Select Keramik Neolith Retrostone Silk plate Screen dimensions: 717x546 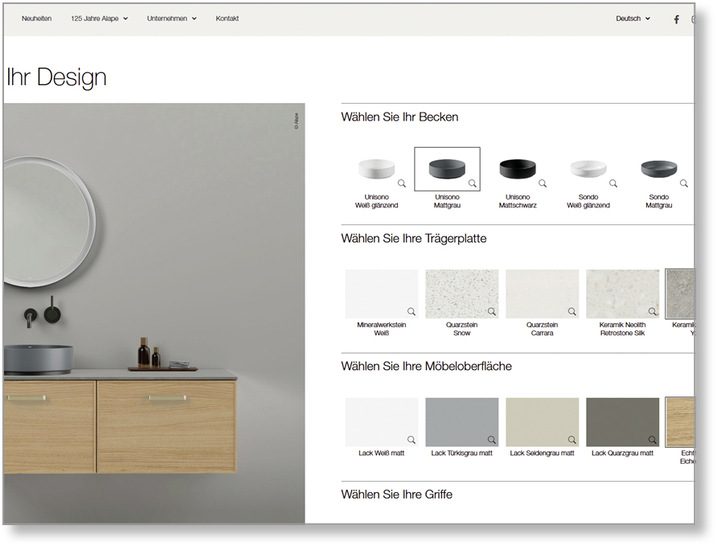(x=622, y=293)
